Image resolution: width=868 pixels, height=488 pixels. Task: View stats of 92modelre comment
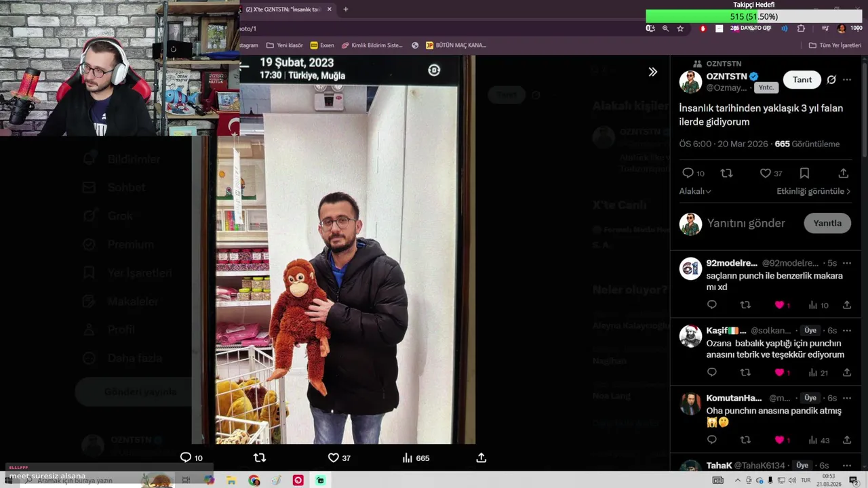(818, 305)
